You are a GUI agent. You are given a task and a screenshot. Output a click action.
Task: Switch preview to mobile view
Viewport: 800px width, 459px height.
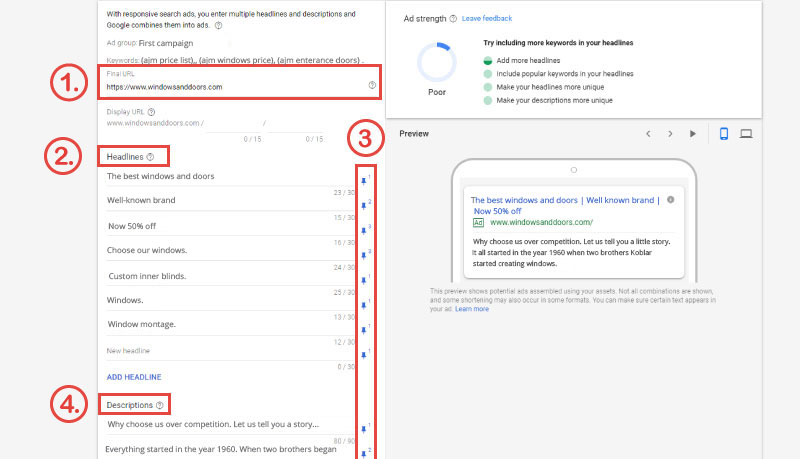point(725,133)
